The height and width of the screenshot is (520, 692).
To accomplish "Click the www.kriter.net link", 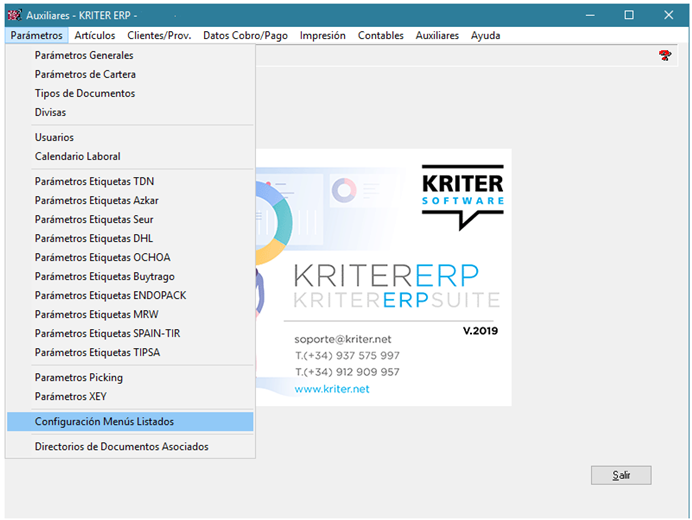I will coord(332,389).
